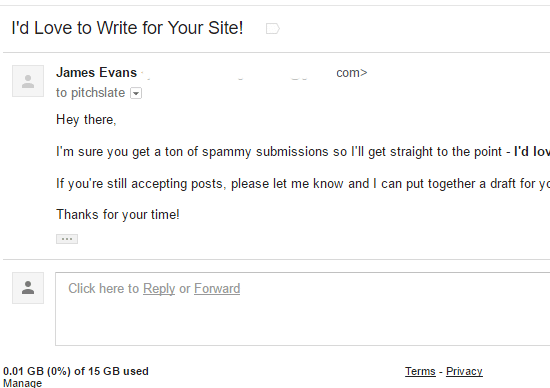Click the label tag icon beside the subject
This screenshot has height=388, width=550.
(x=273, y=28)
